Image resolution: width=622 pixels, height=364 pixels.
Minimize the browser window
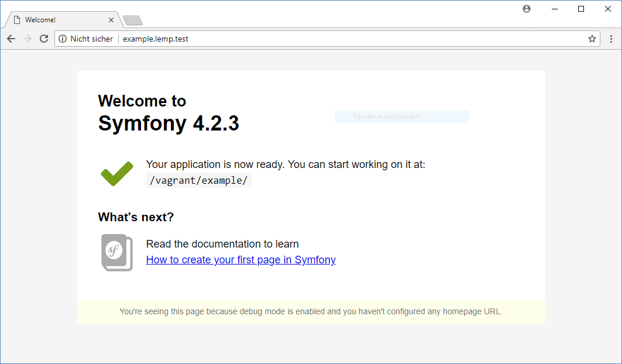555,9
